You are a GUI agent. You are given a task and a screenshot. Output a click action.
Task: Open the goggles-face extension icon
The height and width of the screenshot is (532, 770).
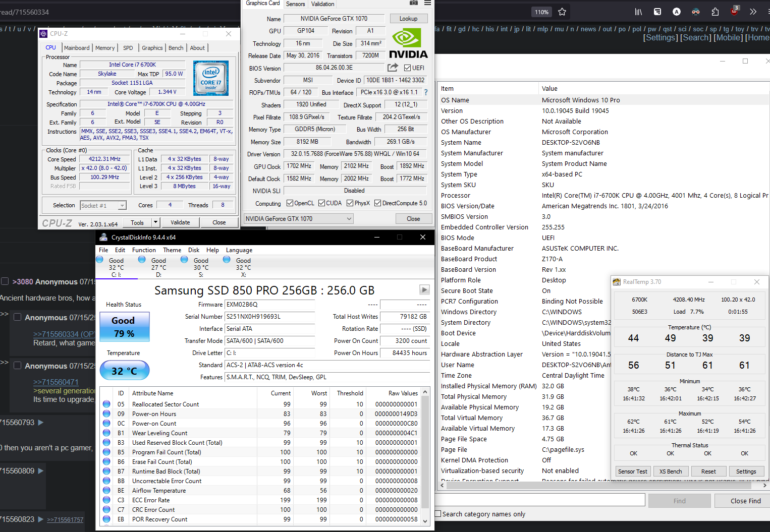[x=696, y=12]
